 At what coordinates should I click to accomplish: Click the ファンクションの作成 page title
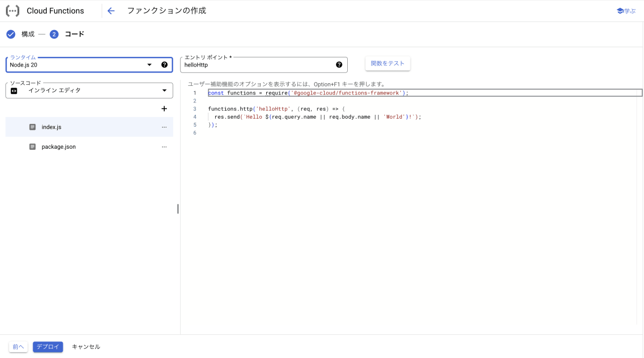pyautogui.click(x=166, y=11)
